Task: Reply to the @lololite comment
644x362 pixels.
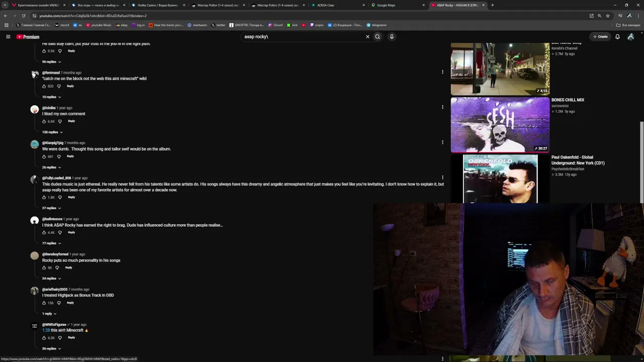Action: point(71,121)
